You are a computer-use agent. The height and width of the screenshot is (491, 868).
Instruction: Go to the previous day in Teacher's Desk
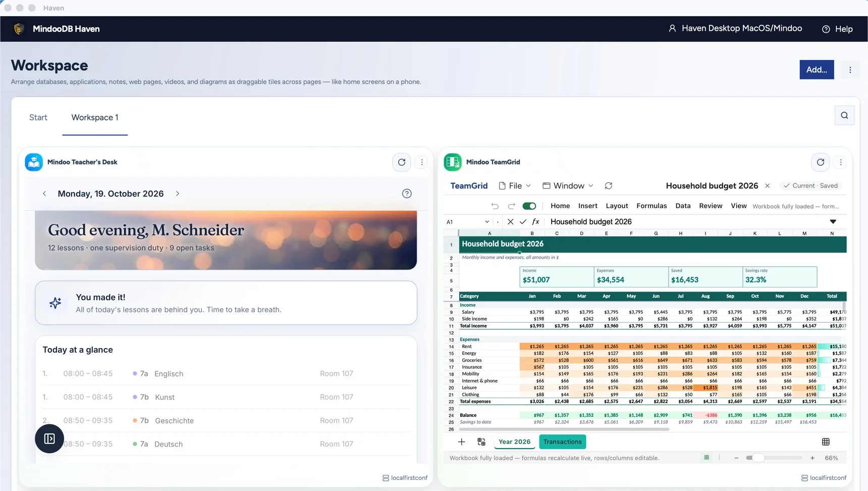pyautogui.click(x=44, y=193)
